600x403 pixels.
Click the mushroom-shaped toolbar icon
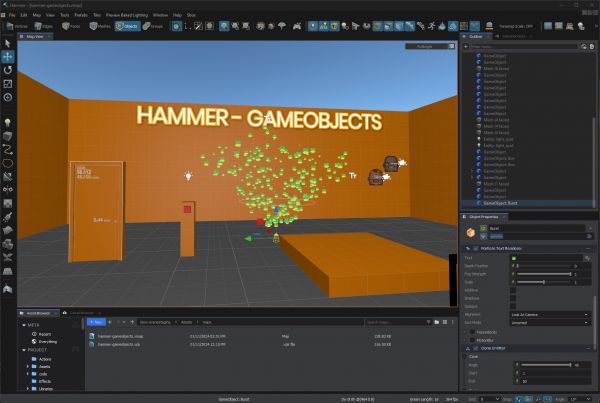pyautogui.click(x=282, y=26)
